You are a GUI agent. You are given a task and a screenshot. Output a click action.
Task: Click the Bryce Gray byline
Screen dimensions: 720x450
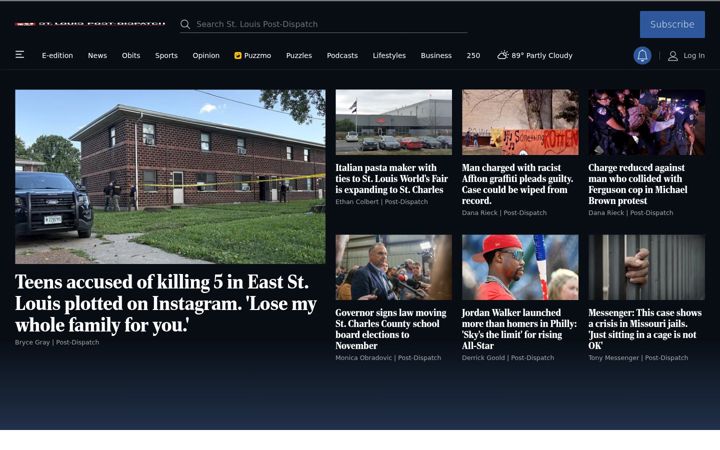pos(32,343)
